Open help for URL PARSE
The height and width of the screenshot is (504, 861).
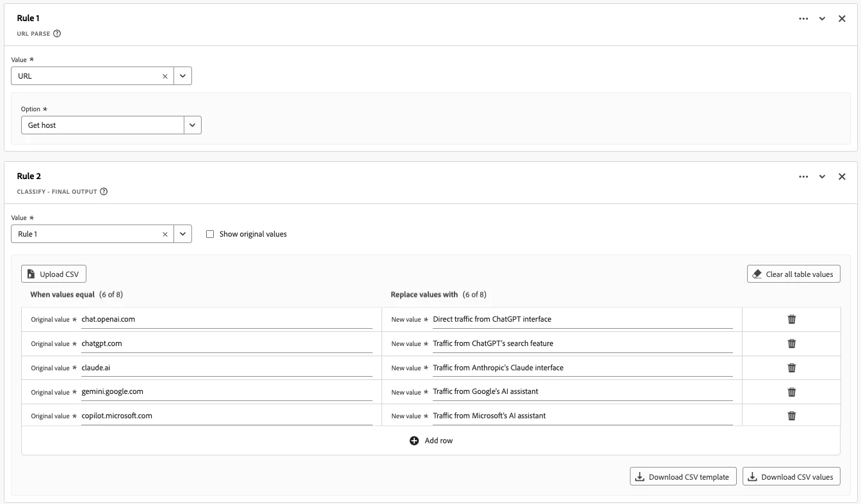[x=57, y=34]
